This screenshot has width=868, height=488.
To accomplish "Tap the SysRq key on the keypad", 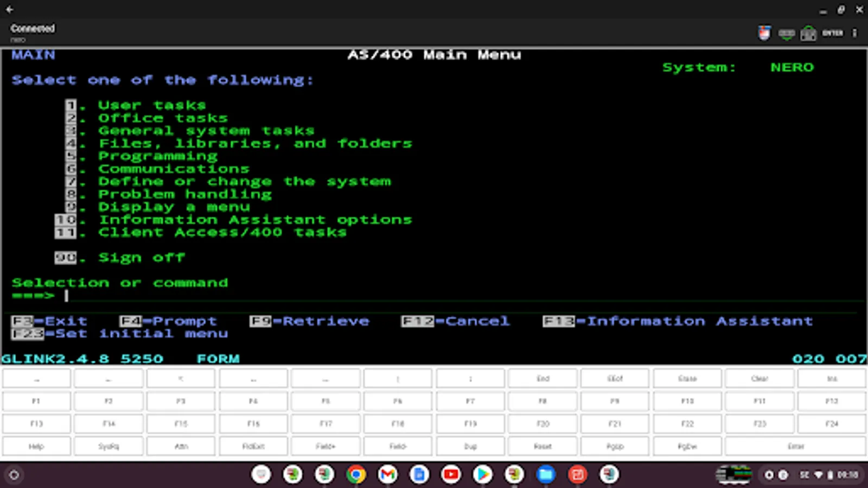I will point(108,447).
